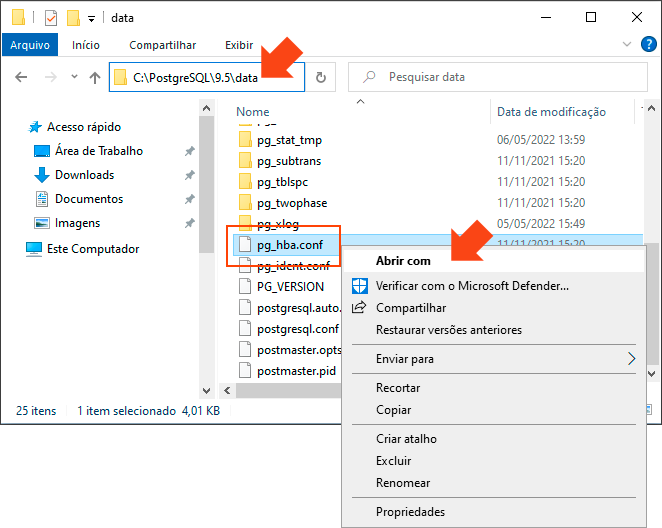Switch to the Compartilhar ribbon tab
The width and height of the screenshot is (662, 528).
(x=162, y=45)
